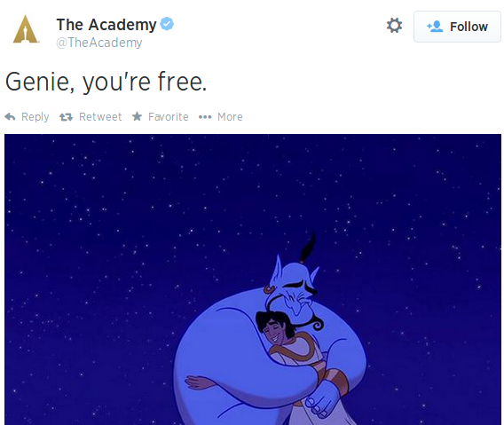Open the gear settings dropdown
This screenshot has height=425, width=504.
394,26
